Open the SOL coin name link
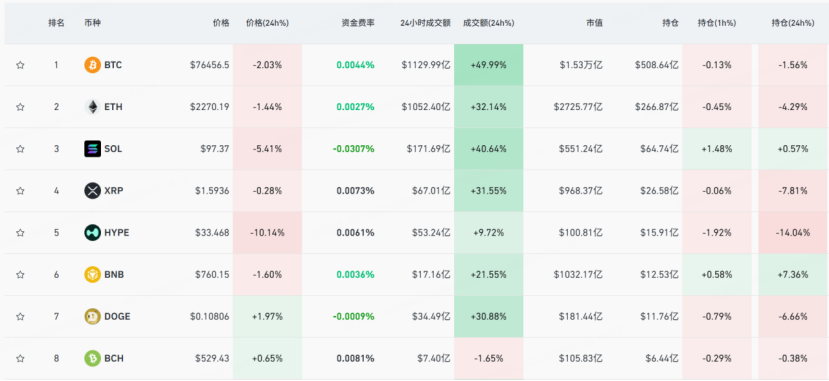 coord(113,149)
